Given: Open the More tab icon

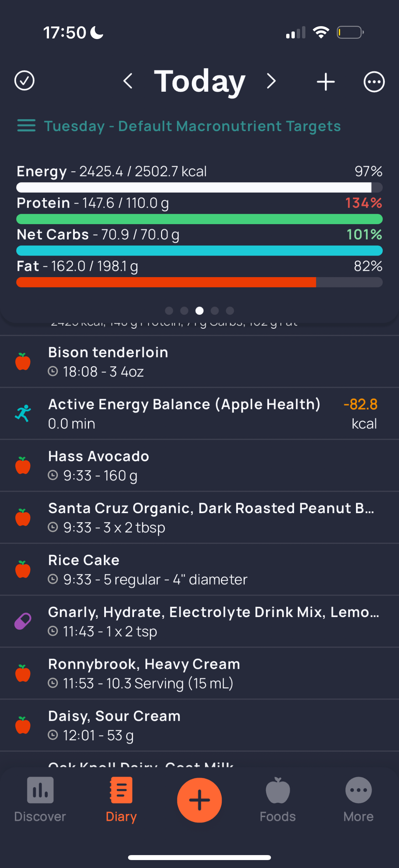Looking at the screenshot, I should click(358, 790).
